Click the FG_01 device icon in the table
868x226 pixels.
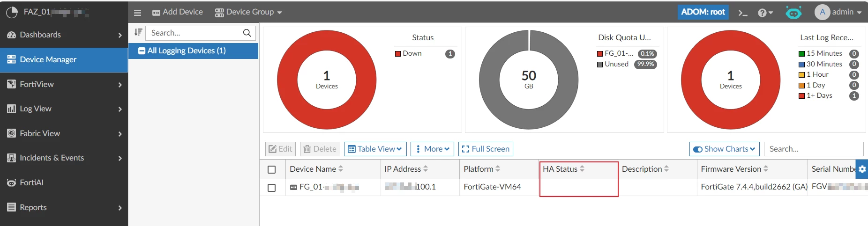tap(293, 187)
